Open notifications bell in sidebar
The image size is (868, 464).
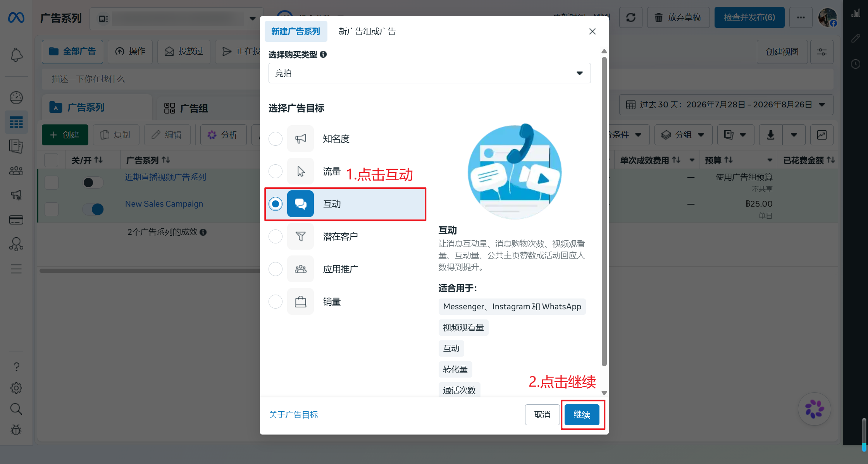(16, 55)
